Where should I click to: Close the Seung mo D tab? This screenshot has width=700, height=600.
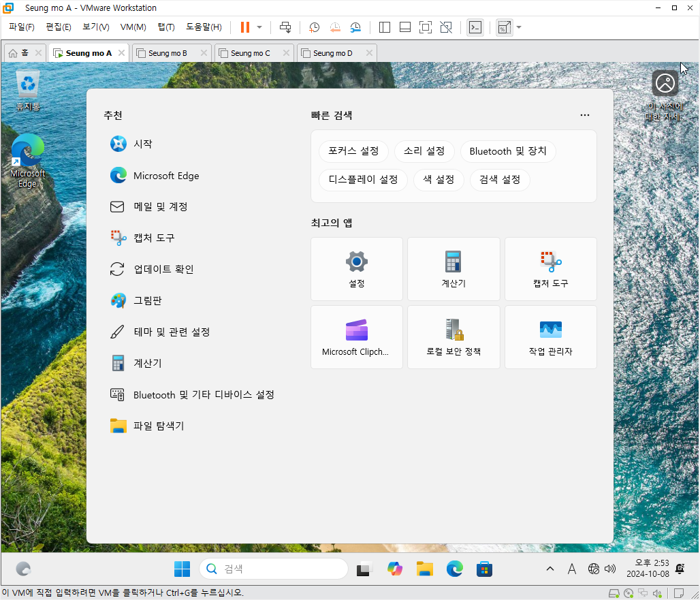[369, 52]
